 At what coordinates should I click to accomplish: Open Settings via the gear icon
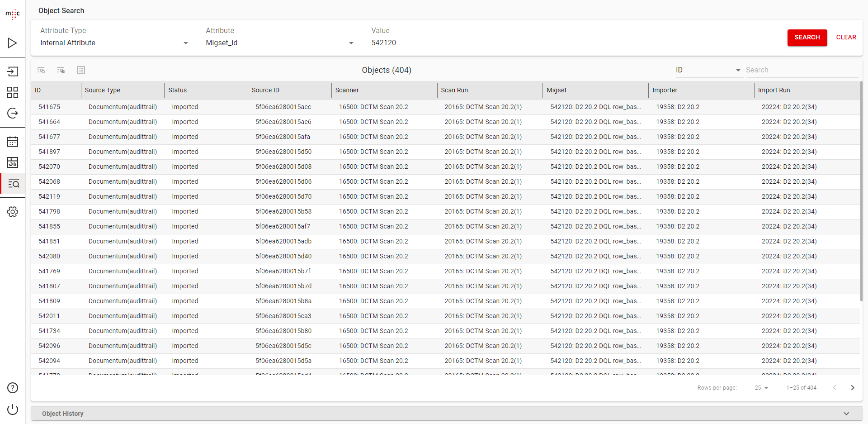pyautogui.click(x=12, y=211)
